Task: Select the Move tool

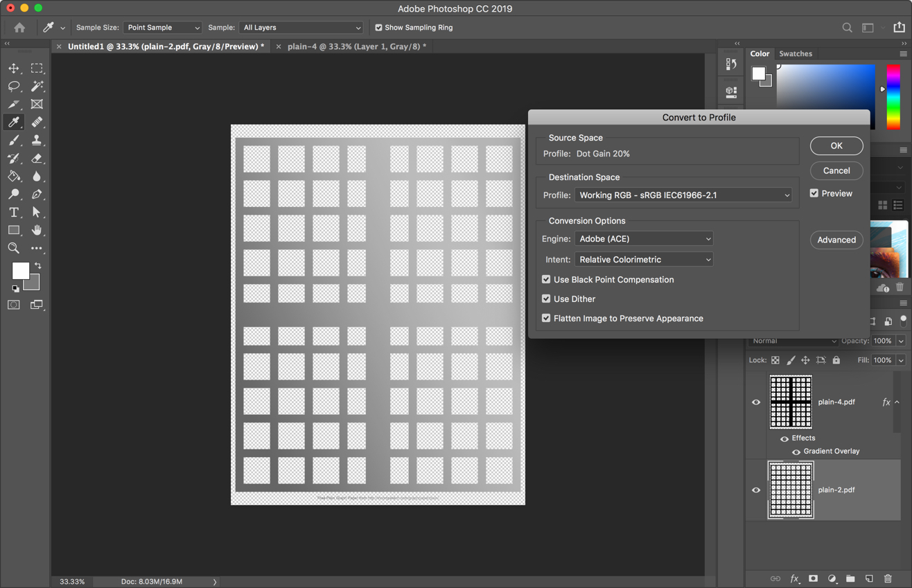Action: (x=13, y=68)
